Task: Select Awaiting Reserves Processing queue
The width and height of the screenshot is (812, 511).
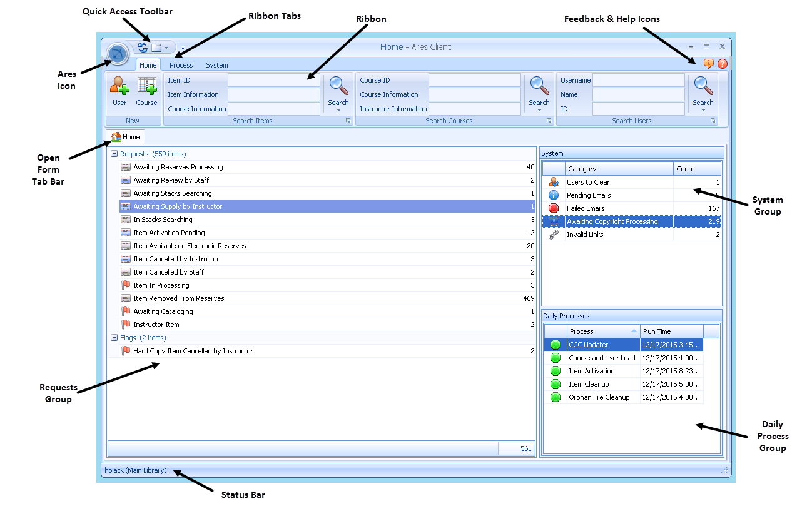Action: pos(178,167)
